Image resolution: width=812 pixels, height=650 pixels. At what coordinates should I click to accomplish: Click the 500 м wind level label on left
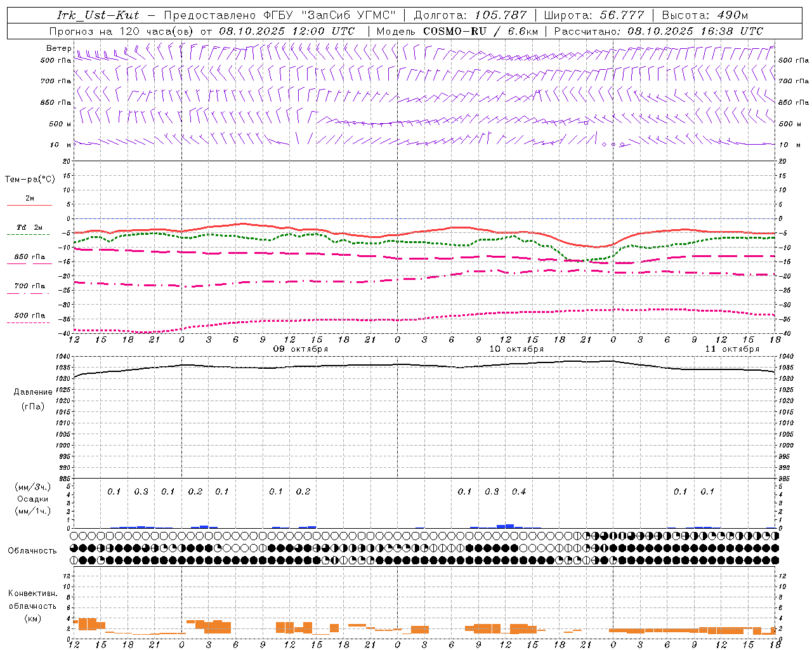[60, 124]
